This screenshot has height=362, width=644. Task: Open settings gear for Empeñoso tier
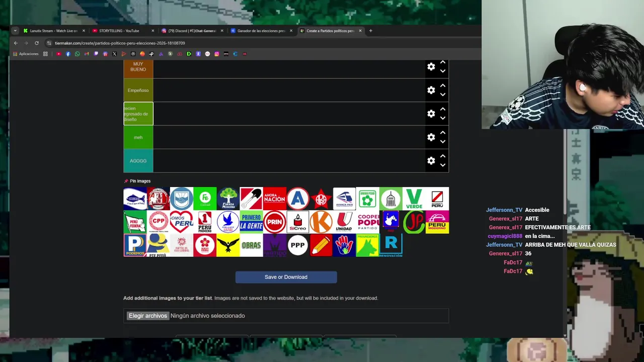tap(431, 90)
